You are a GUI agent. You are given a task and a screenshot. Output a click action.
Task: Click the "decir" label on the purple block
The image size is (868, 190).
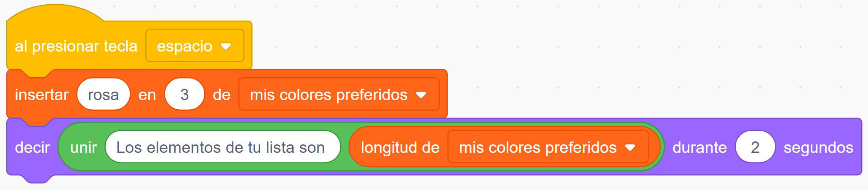click(x=32, y=147)
